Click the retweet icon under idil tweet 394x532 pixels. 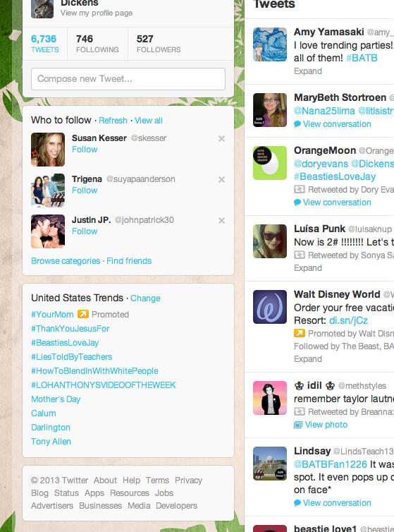click(299, 411)
